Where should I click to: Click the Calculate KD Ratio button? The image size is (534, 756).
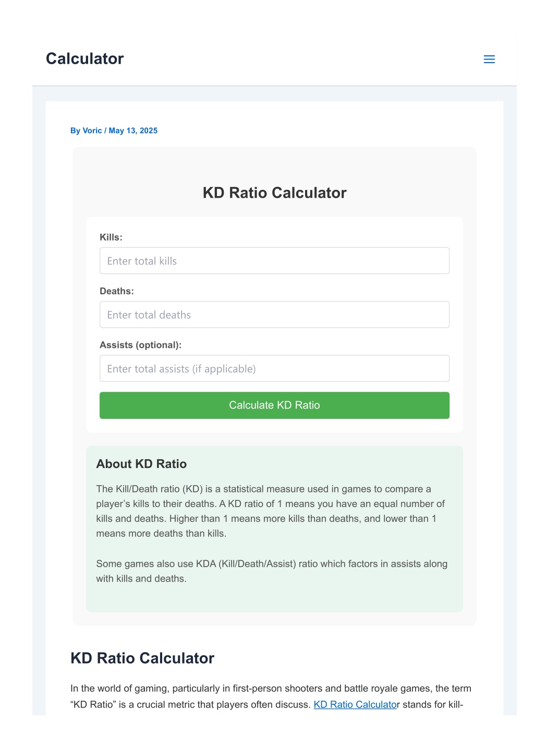click(274, 405)
